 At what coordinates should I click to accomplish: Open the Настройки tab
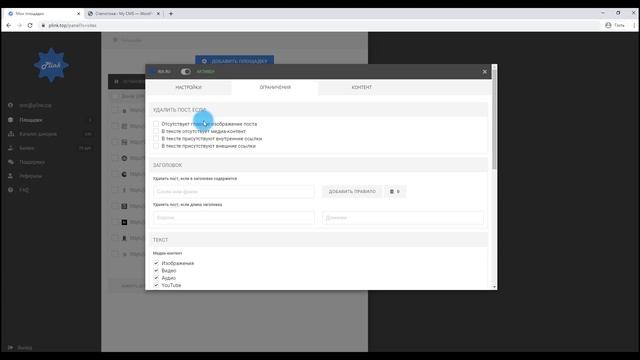189,87
